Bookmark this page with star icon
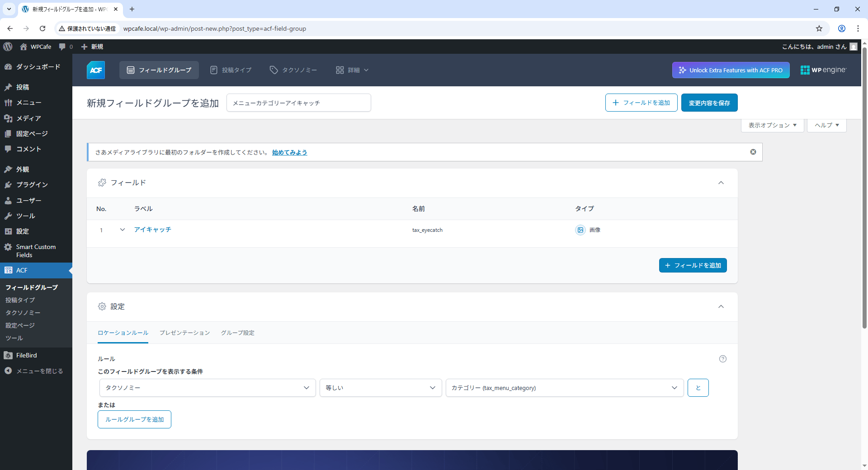The image size is (868, 470). 819,28
